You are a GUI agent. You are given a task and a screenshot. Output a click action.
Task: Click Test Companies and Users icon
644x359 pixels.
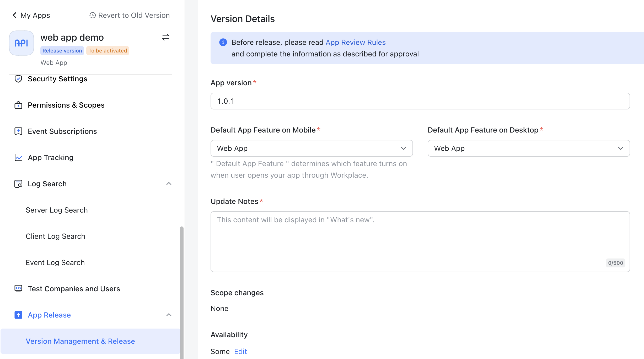(x=18, y=288)
